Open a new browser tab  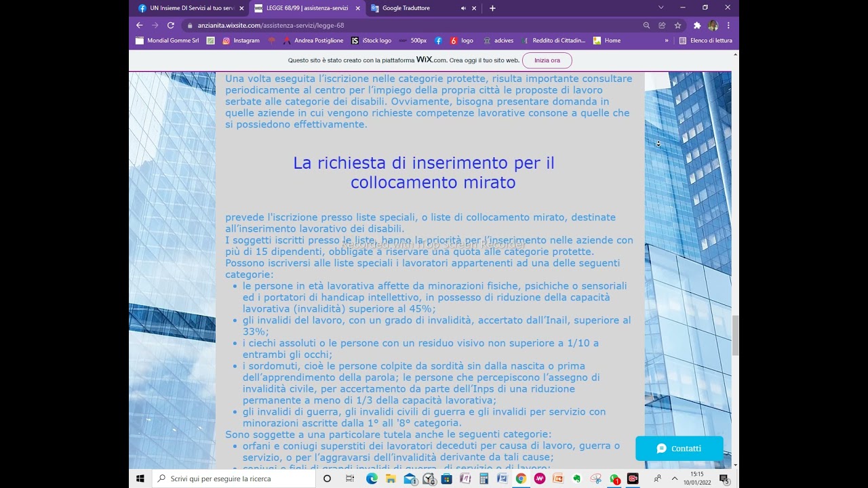(492, 8)
